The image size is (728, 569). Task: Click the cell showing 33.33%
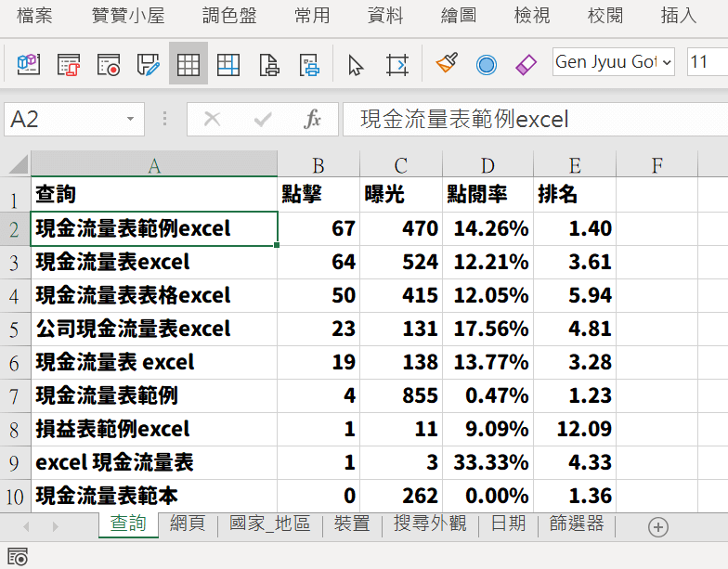click(488, 462)
